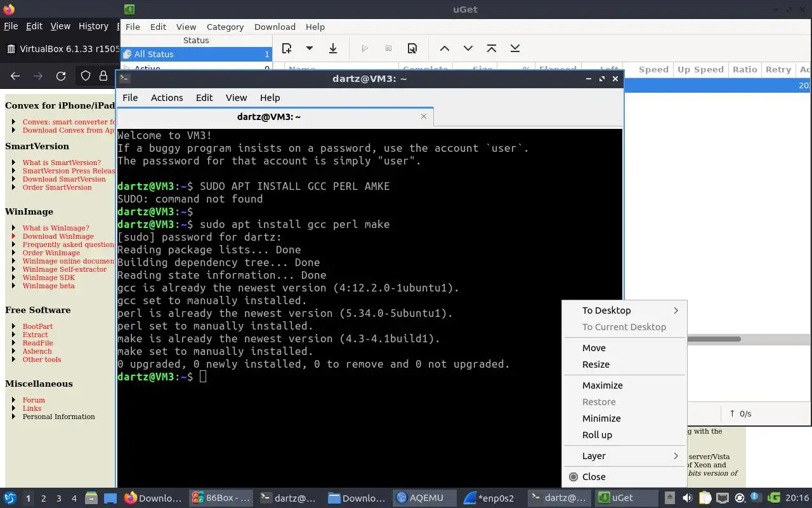Click the show desktop icon in taskbar
812x508 pixels.
[110, 498]
